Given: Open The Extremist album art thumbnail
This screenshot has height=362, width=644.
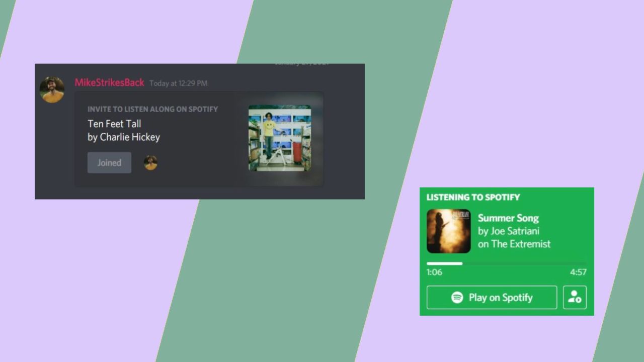Looking at the screenshot, I should point(449,231).
